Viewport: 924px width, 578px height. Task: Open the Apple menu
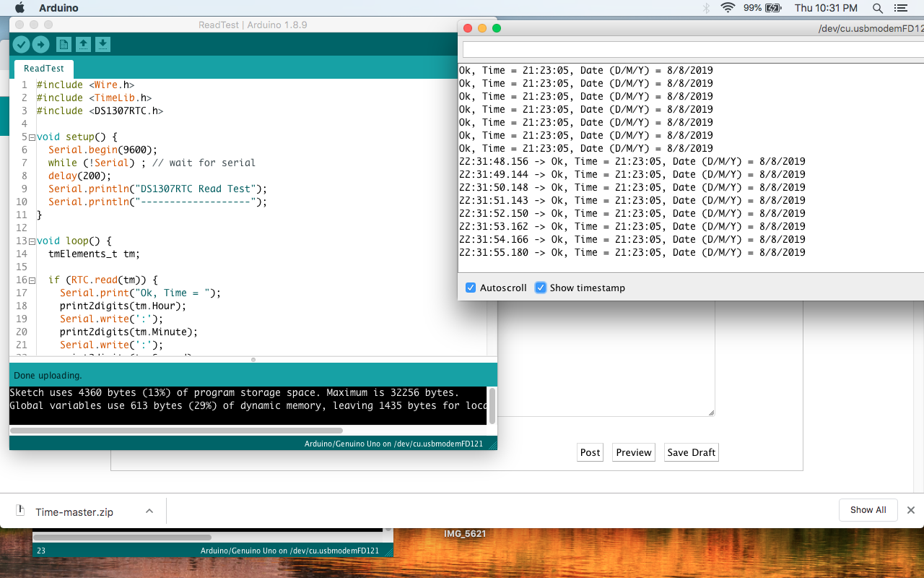pyautogui.click(x=19, y=8)
